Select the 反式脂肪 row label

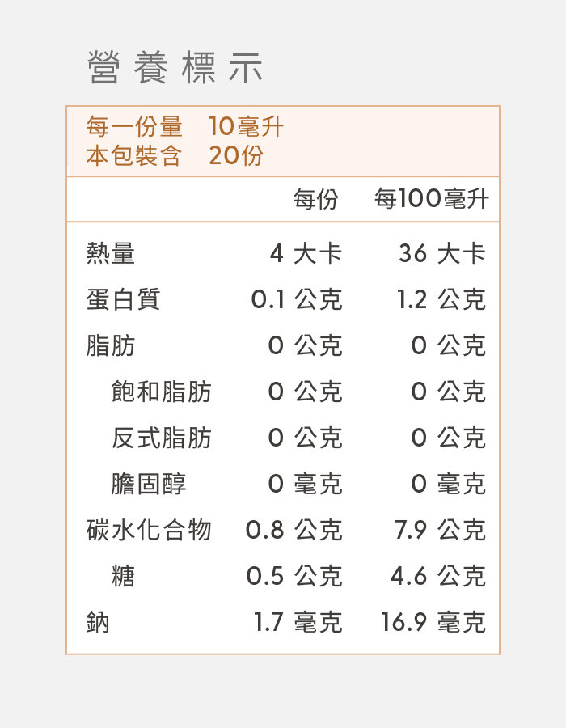tap(162, 438)
